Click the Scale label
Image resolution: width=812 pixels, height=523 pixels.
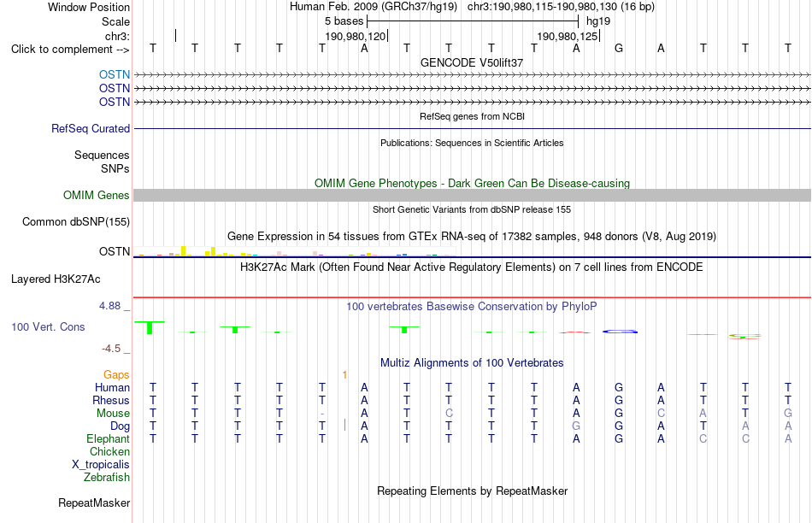point(116,21)
